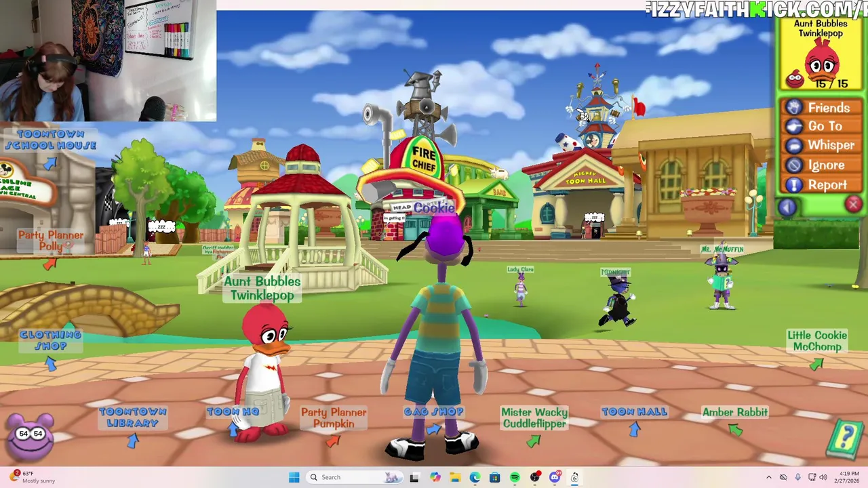Select Amber Rabbit green arrow
The image size is (868, 488).
click(x=734, y=428)
